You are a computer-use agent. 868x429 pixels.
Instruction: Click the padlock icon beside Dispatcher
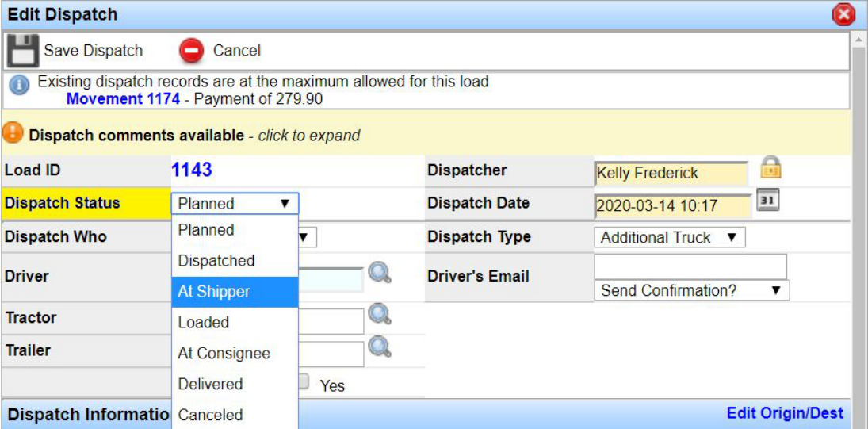pyautogui.click(x=770, y=167)
